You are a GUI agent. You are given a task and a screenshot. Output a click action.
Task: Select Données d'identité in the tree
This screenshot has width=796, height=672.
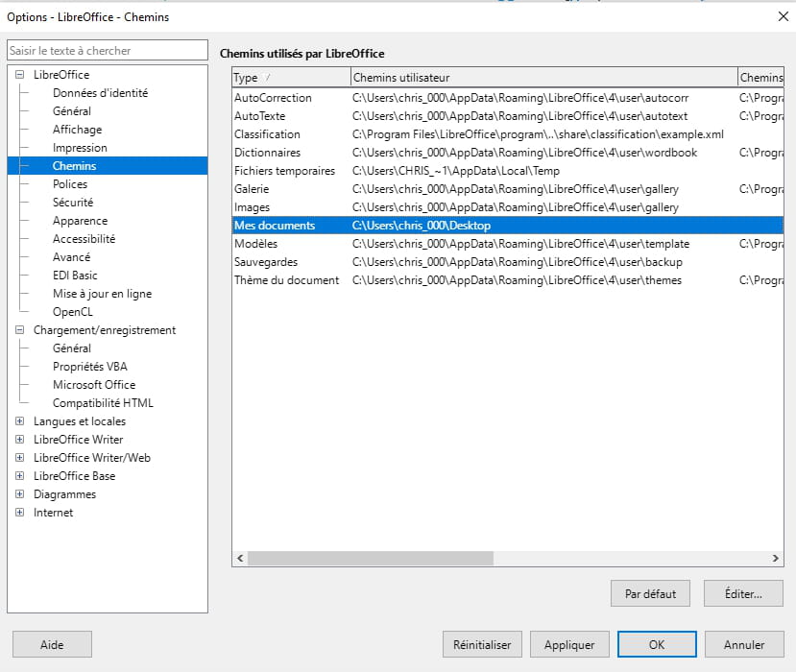click(100, 93)
